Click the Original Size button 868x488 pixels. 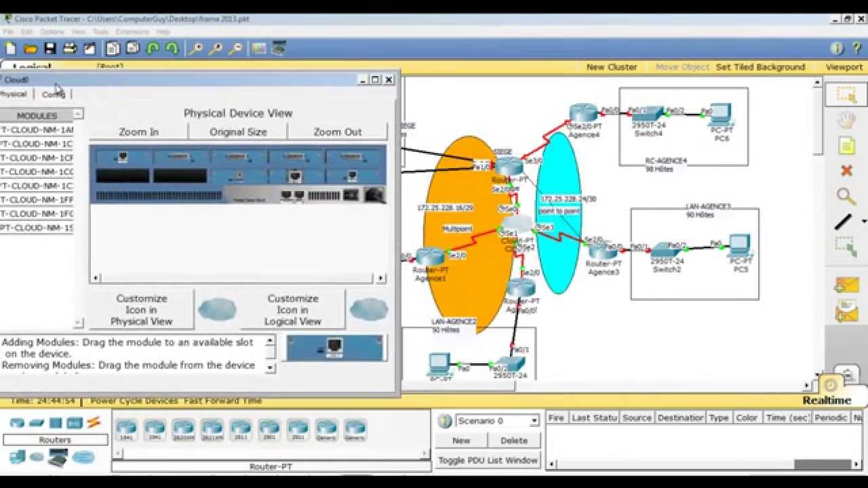pyautogui.click(x=238, y=131)
